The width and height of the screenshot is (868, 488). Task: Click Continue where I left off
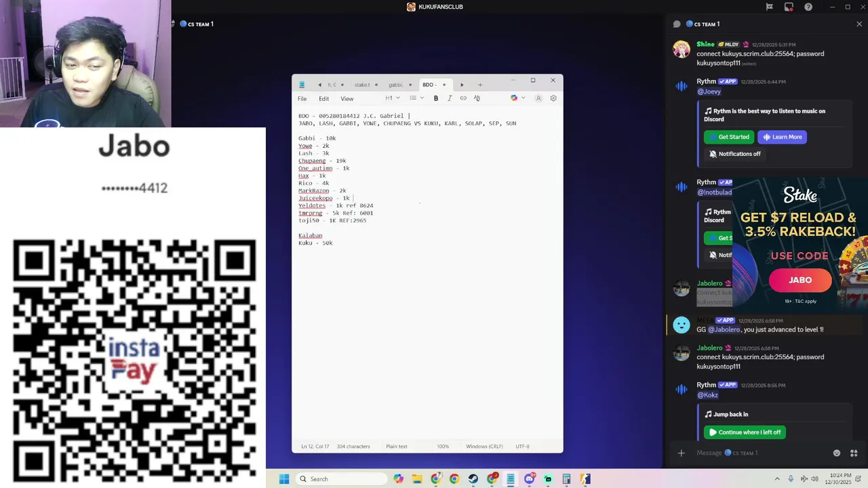(745, 432)
